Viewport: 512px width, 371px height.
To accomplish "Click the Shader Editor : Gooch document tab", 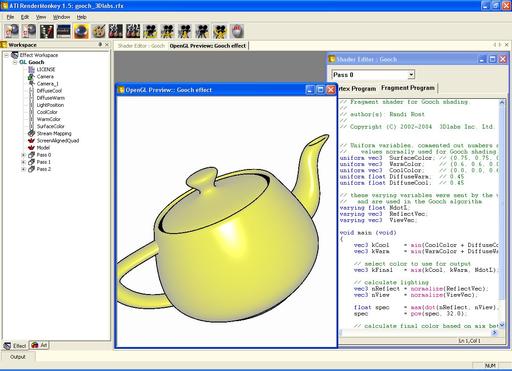I will pyautogui.click(x=141, y=46).
